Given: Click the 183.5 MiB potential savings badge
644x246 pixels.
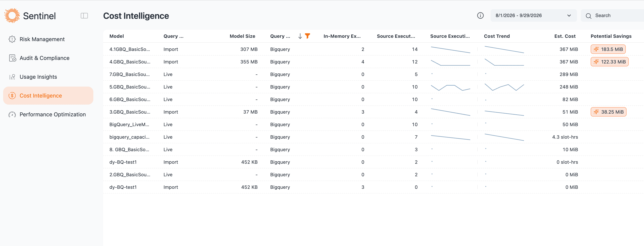Looking at the screenshot, I should tap(608, 49).
